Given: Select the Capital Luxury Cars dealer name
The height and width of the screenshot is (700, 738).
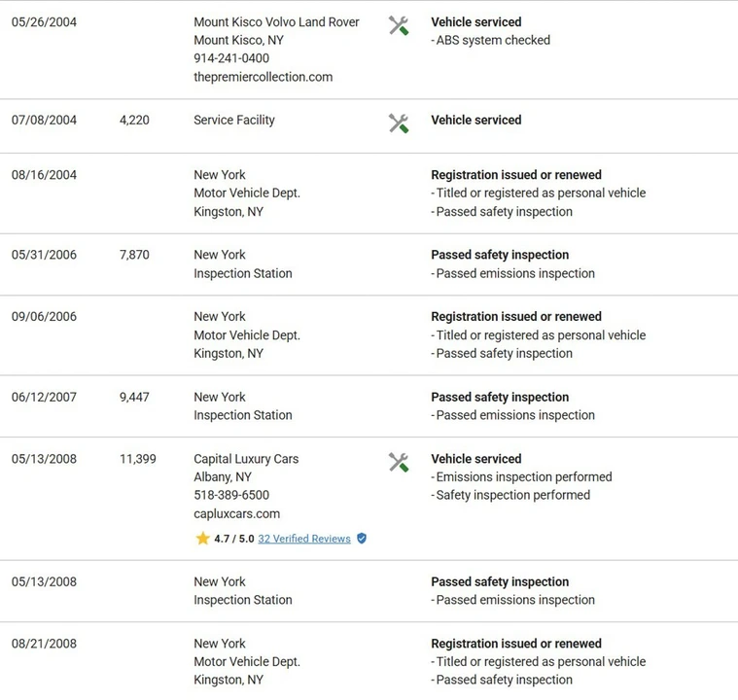Looking at the screenshot, I should coord(246,459).
